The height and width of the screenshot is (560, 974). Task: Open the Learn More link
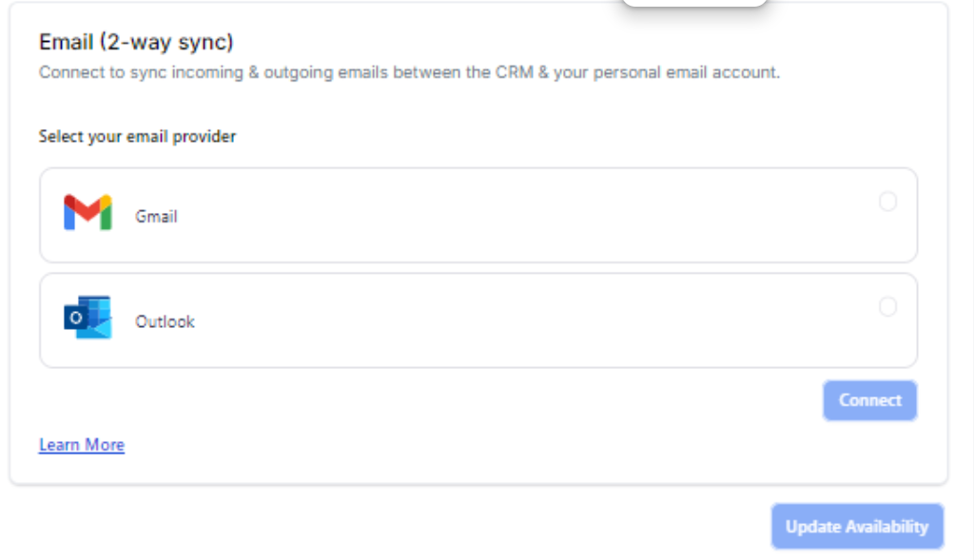(x=82, y=445)
